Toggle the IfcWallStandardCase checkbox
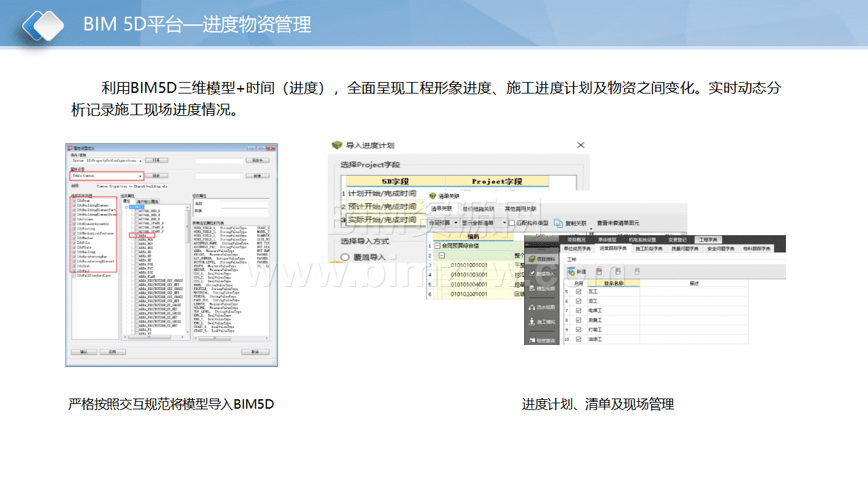 click(x=75, y=275)
